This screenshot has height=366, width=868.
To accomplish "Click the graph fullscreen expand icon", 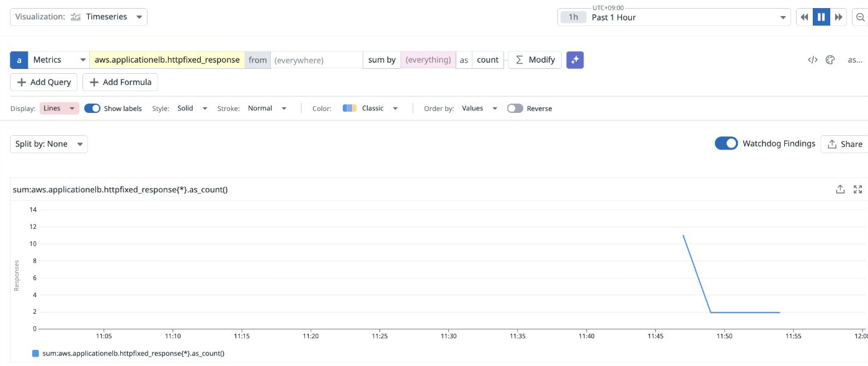I will pyautogui.click(x=858, y=189).
